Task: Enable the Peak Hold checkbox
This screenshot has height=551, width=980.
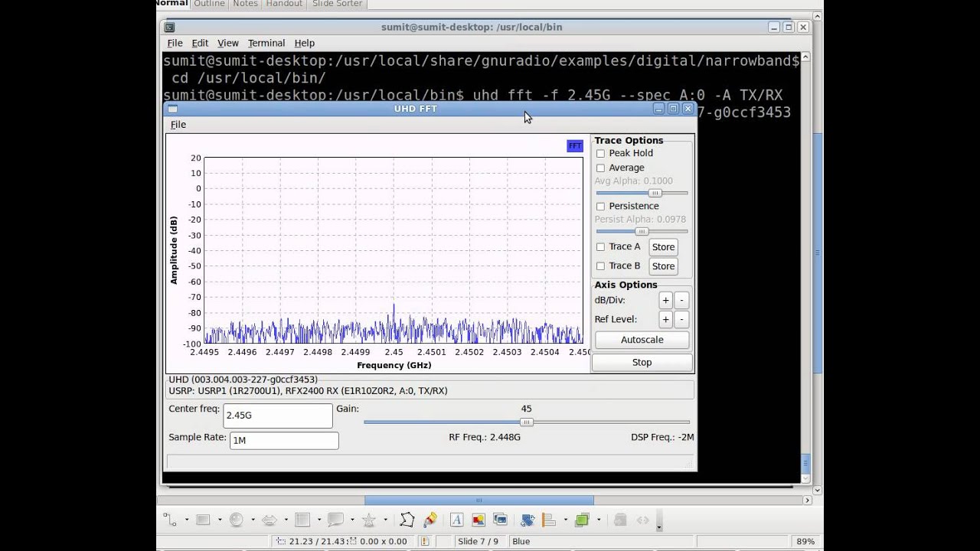Action: tap(600, 153)
